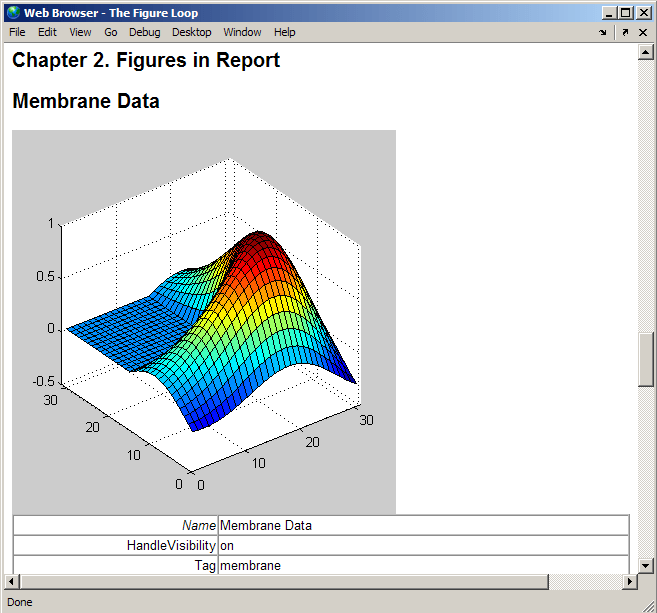Open the Debug menu
The height and width of the screenshot is (613, 657).
coord(145,32)
